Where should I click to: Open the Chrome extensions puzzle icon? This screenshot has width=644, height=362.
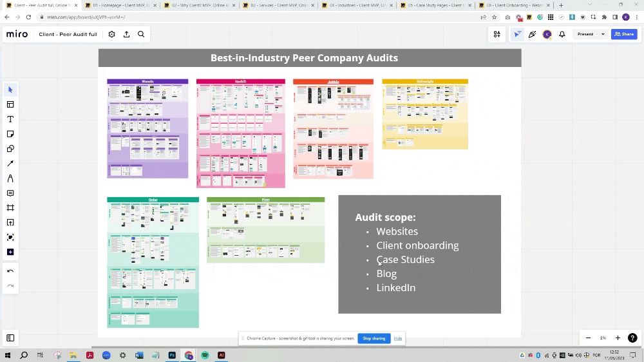click(604, 17)
